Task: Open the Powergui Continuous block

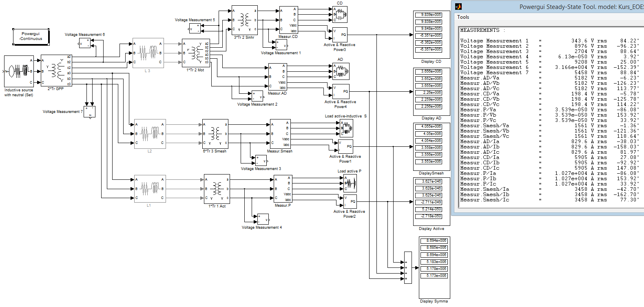Action: [x=31, y=36]
